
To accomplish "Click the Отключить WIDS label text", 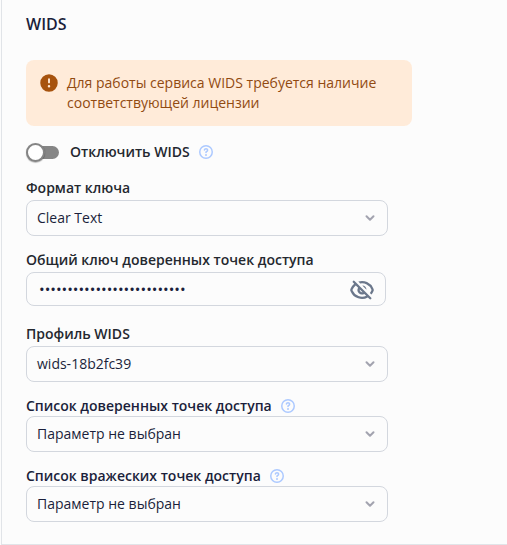I will click(x=130, y=152).
